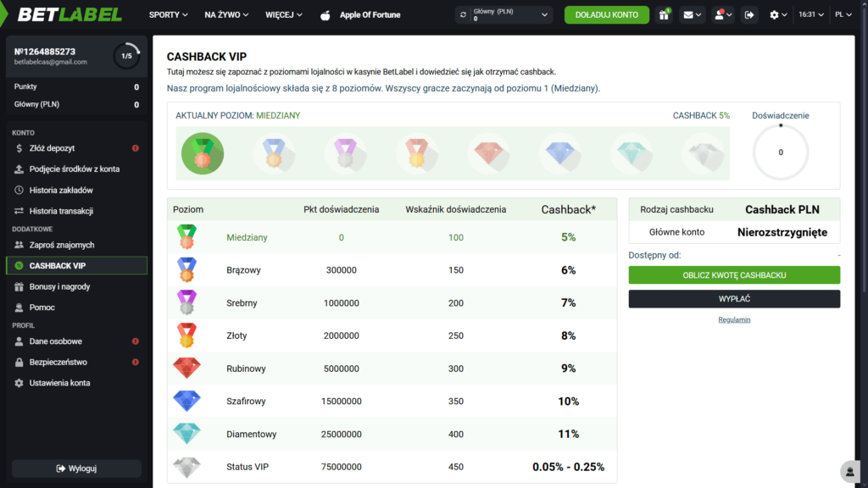
Task: Click the refresh balance icon
Action: (463, 14)
